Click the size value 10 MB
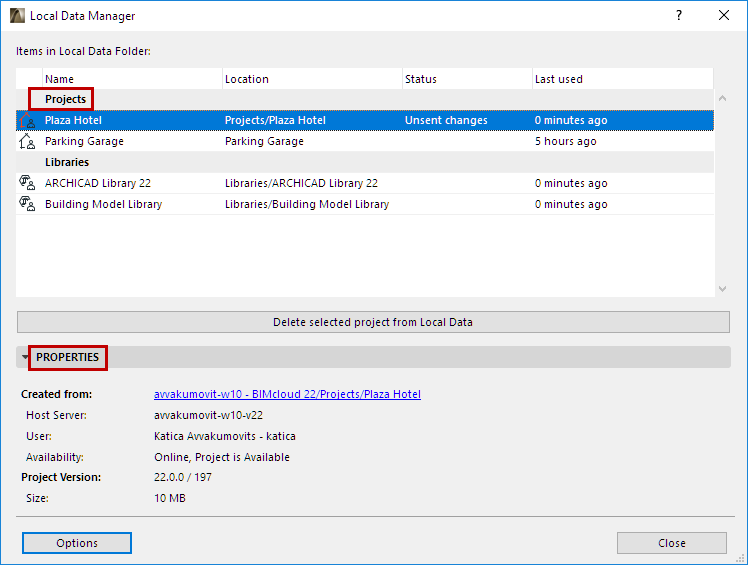Viewport: 748px width, 565px height. pos(170,498)
